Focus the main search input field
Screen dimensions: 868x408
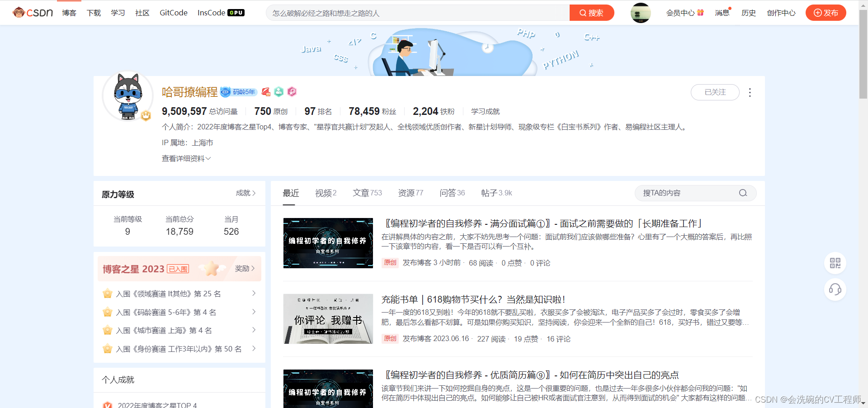418,13
